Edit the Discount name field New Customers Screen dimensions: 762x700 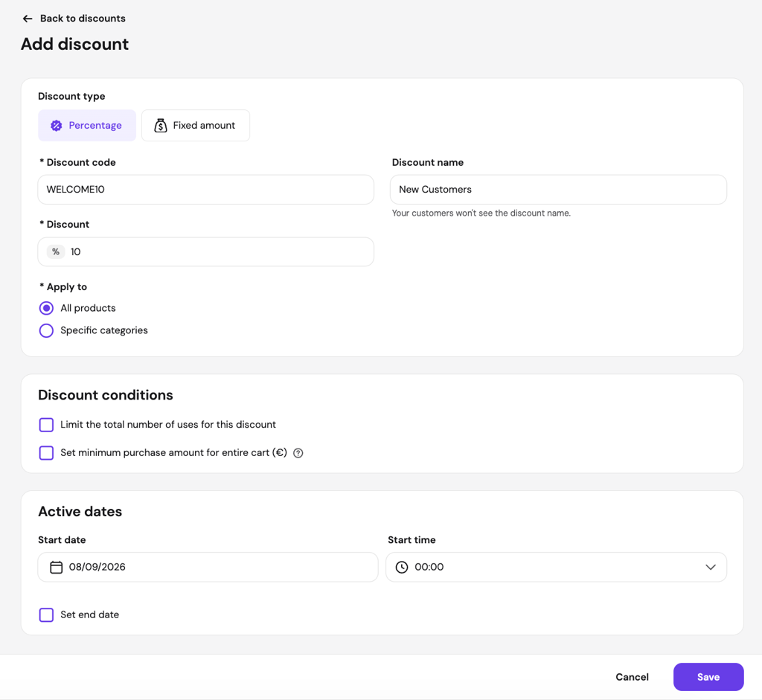(x=558, y=190)
